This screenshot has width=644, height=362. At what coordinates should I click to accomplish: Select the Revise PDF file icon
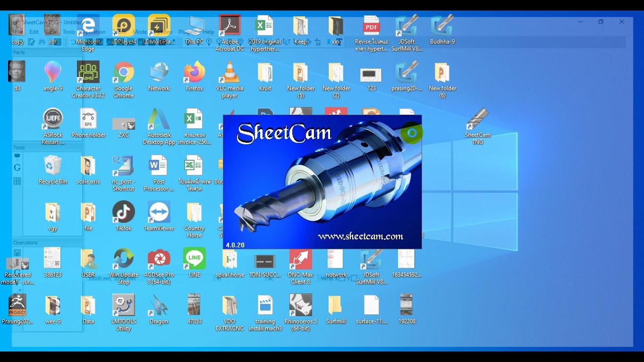(x=371, y=33)
